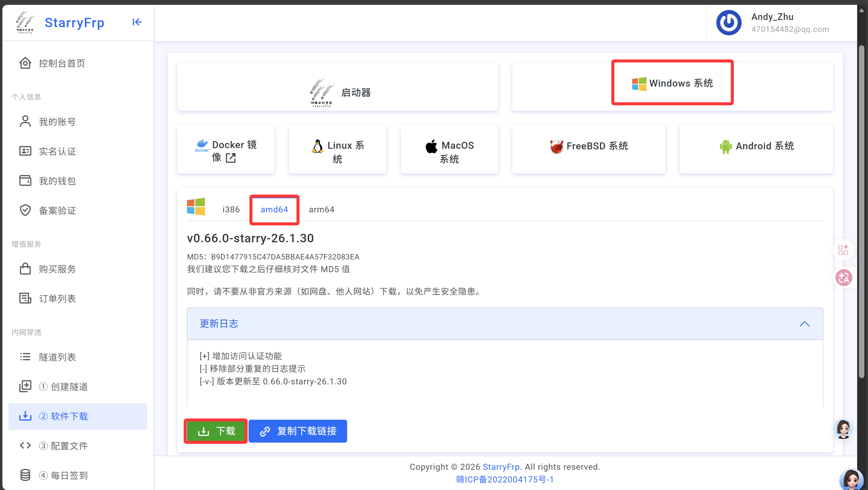The width and height of the screenshot is (868, 490).
Task: Select the FreeBSD system card
Action: [x=588, y=146]
